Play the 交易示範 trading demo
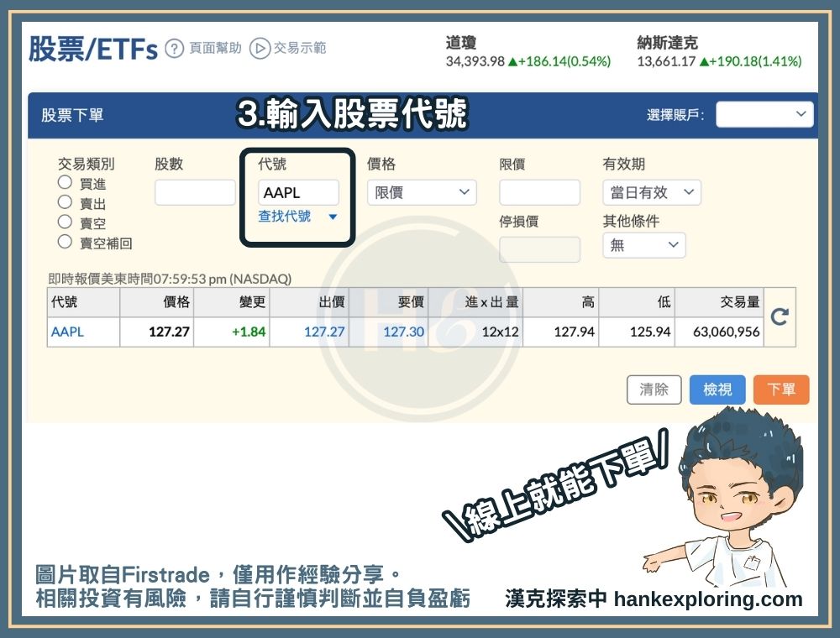 pyautogui.click(x=260, y=49)
